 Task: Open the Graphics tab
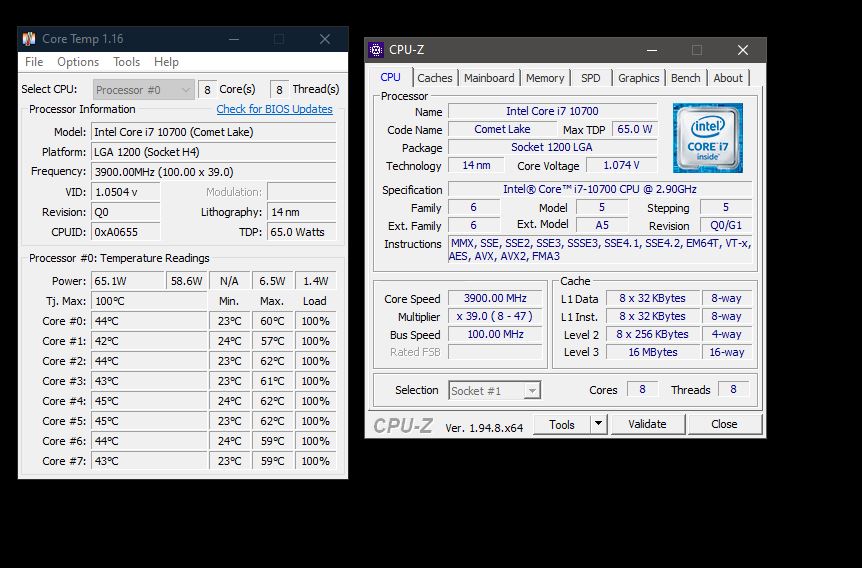point(638,78)
